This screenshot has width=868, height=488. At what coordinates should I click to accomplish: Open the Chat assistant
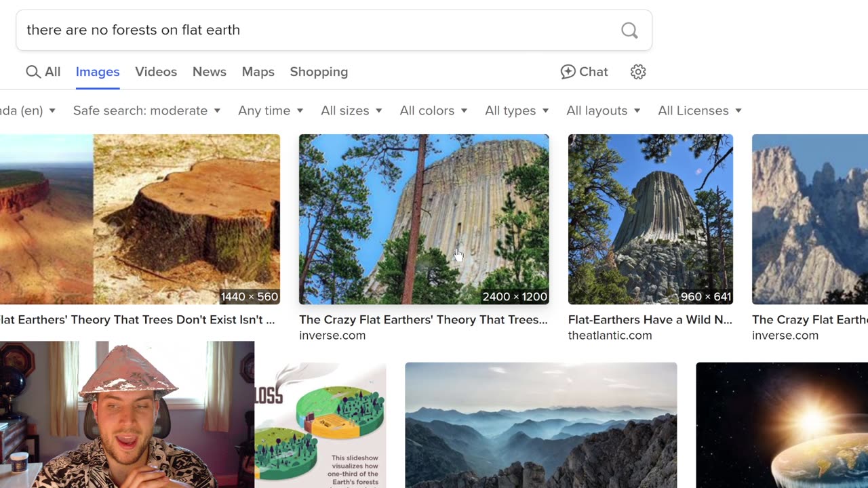[584, 72]
